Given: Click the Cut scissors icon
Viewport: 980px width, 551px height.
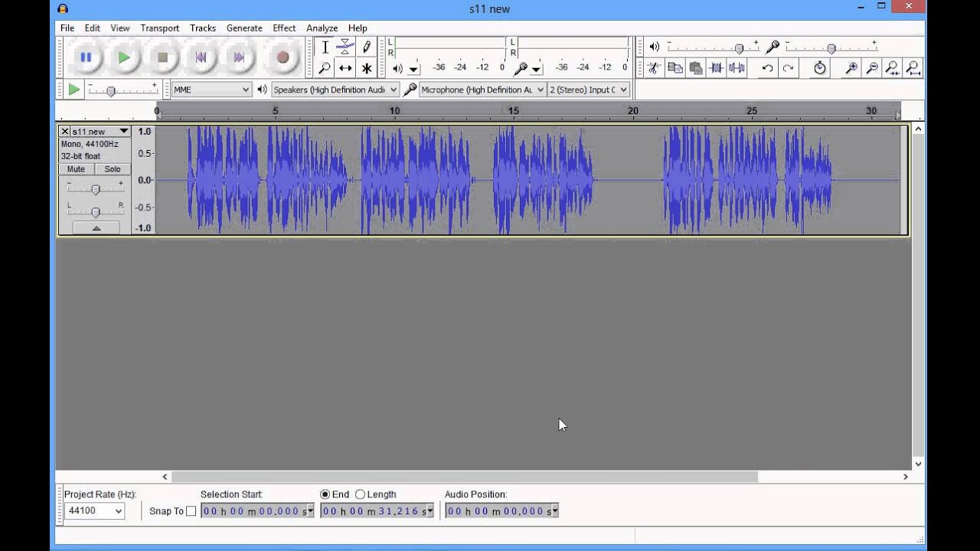Looking at the screenshot, I should tap(654, 68).
